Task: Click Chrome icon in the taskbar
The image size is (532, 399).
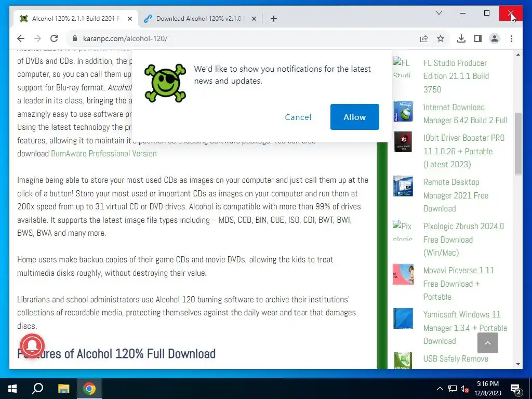Action: point(89,389)
